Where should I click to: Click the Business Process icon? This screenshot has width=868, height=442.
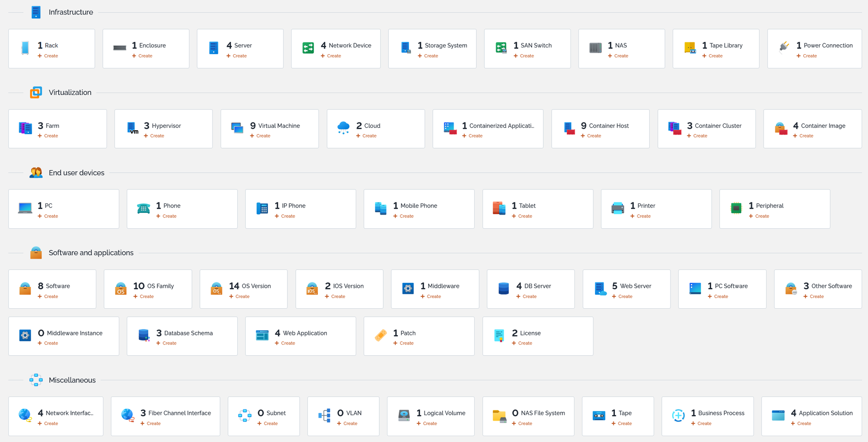coord(678,415)
